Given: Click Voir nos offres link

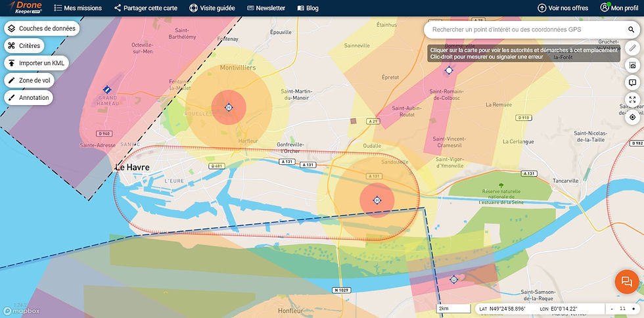Looking at the screenshot, I should [x=563, y=8].
